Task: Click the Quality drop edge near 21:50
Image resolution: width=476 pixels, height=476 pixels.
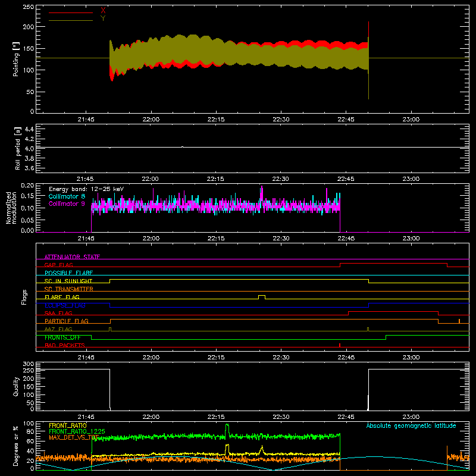Action: tap(110, 389)
